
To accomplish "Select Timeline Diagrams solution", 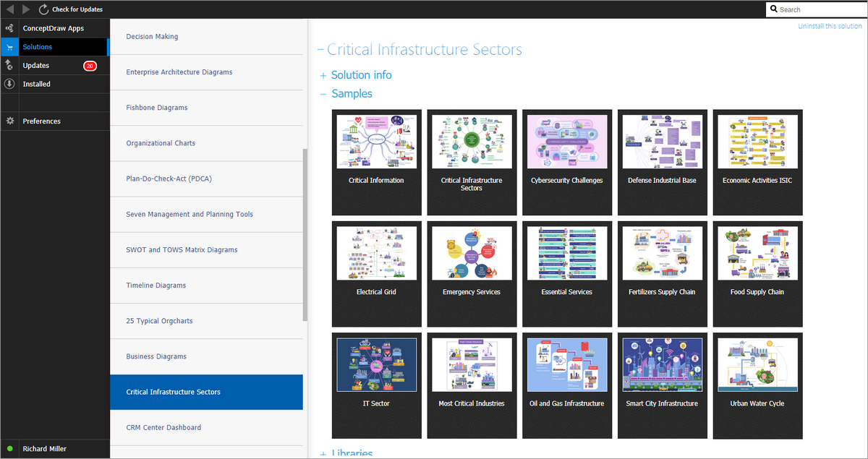I will pyautogui.click(x=206, y=286).
